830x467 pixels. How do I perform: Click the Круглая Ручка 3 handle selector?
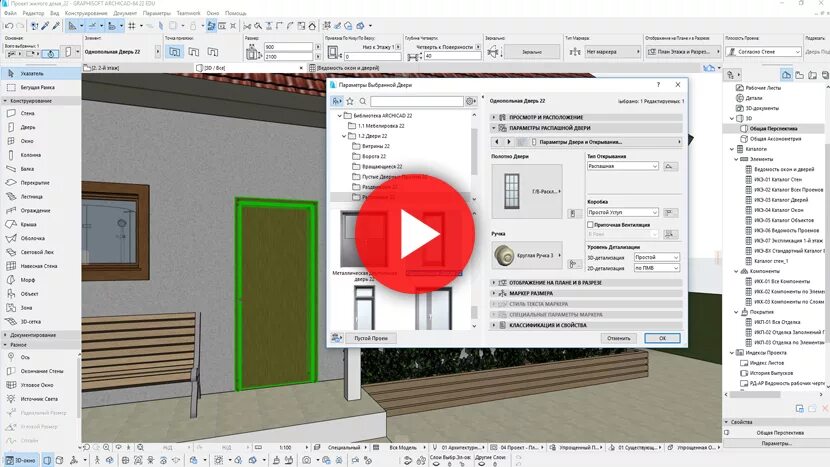click(x=527, y=255)
